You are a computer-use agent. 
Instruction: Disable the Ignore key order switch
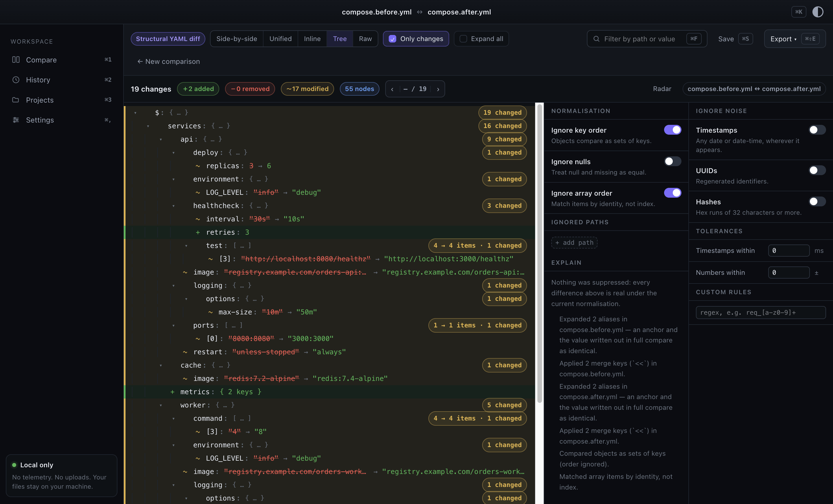tap(672, 130)
